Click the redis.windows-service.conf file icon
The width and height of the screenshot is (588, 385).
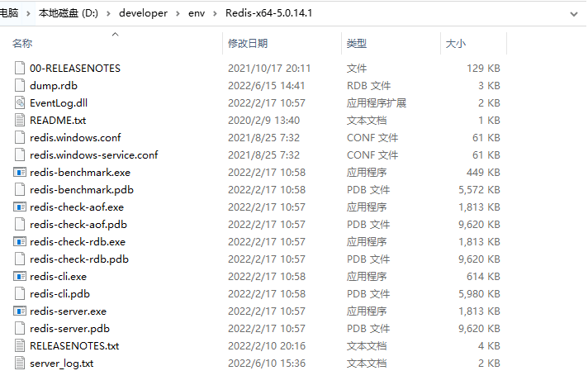[x=20, y=154]
